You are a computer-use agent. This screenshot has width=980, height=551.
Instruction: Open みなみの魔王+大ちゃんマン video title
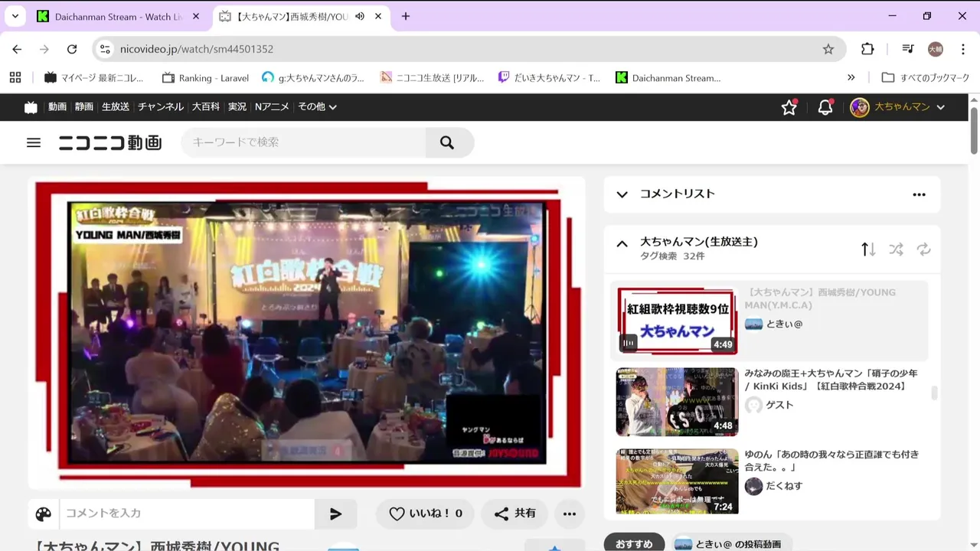click(831, 380)
